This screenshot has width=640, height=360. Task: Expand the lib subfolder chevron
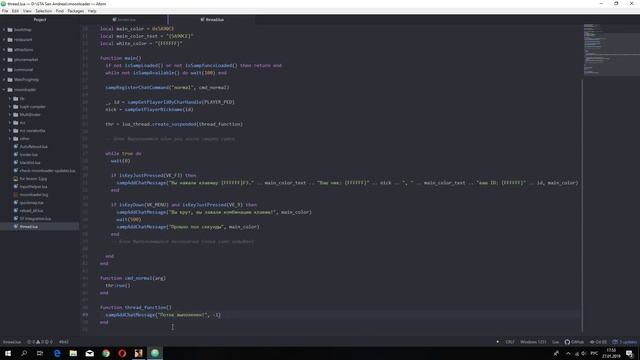click(10, 98)
